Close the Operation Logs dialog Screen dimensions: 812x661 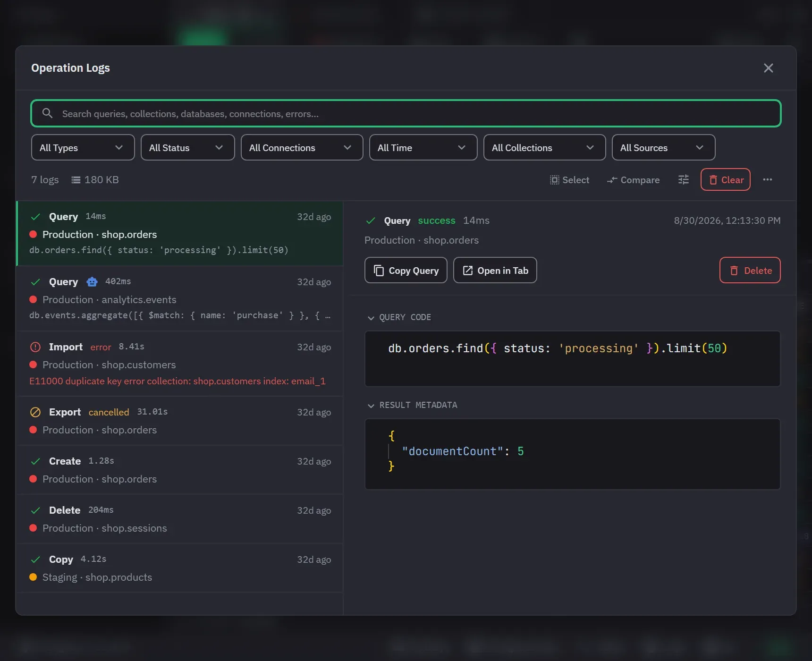768,68
